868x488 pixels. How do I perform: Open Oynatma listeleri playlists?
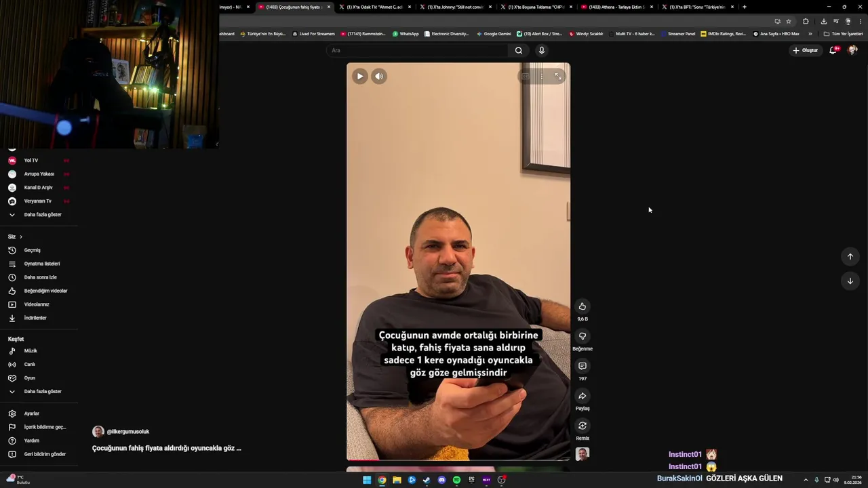coord(39,264)
